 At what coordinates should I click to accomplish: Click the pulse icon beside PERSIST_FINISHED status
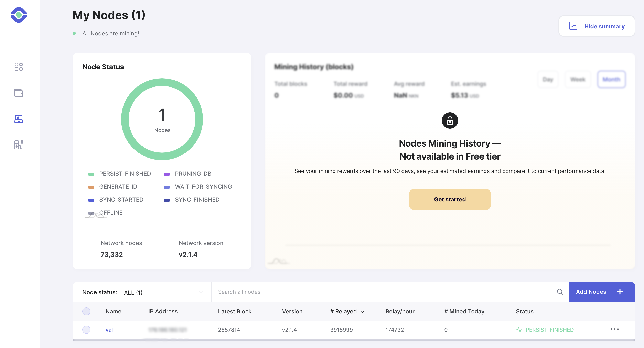click(519, 330)
